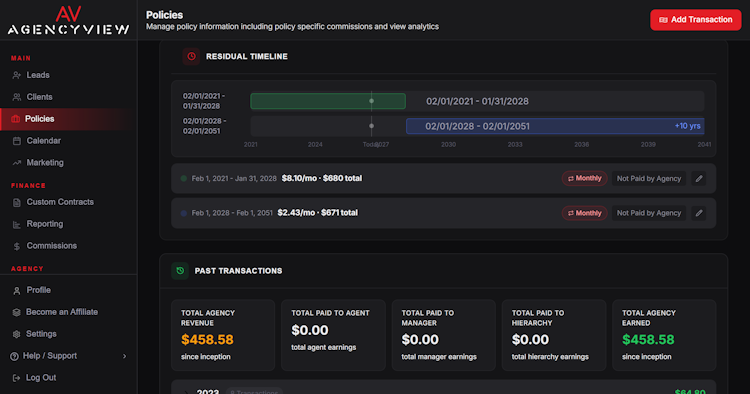The image size is (750, 394).
Task: Edit the $2.43/mo residual with pencil icon
Action: click(x=699, y=213)
